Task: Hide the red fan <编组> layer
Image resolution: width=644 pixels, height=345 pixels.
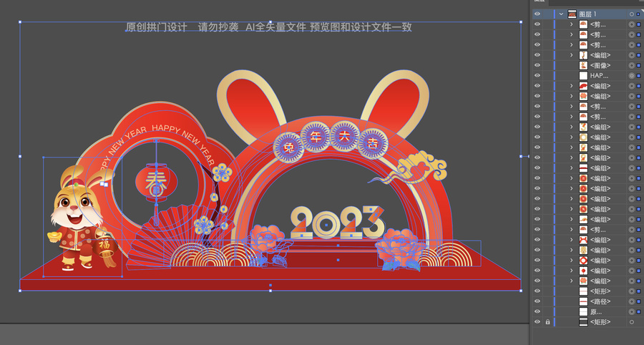Action: 537,86
